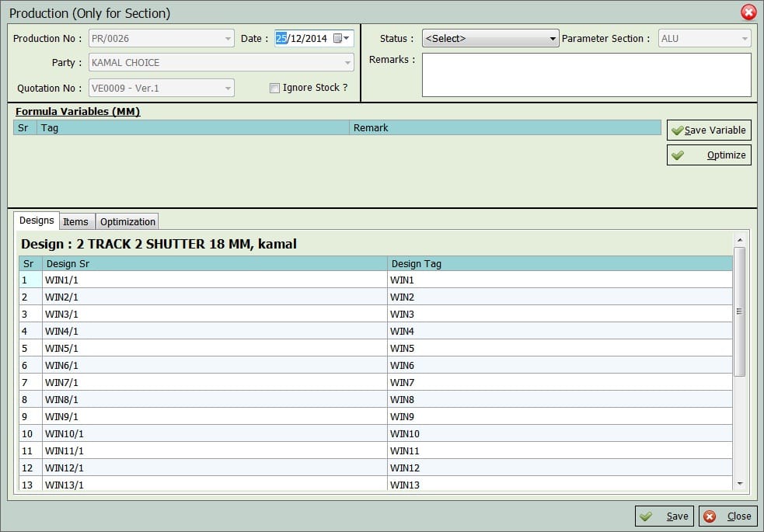Image resolution: width=764 pixels, height=532 pixels.
Task: Click the calendar icon beside Date field
Action: [339, 37]
